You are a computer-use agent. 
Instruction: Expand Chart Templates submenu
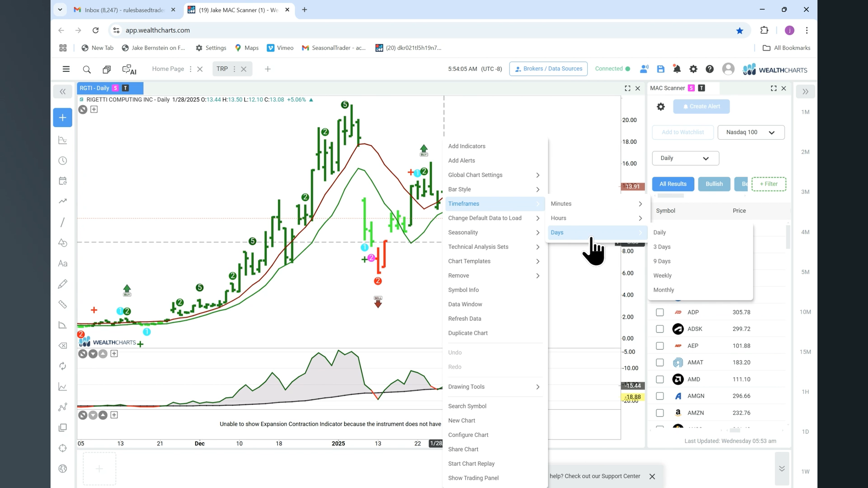(494, 261)
